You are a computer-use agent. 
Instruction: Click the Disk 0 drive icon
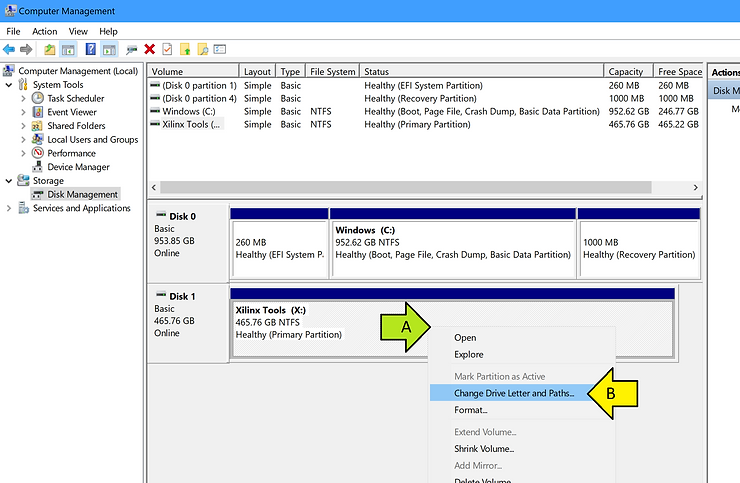161,215
